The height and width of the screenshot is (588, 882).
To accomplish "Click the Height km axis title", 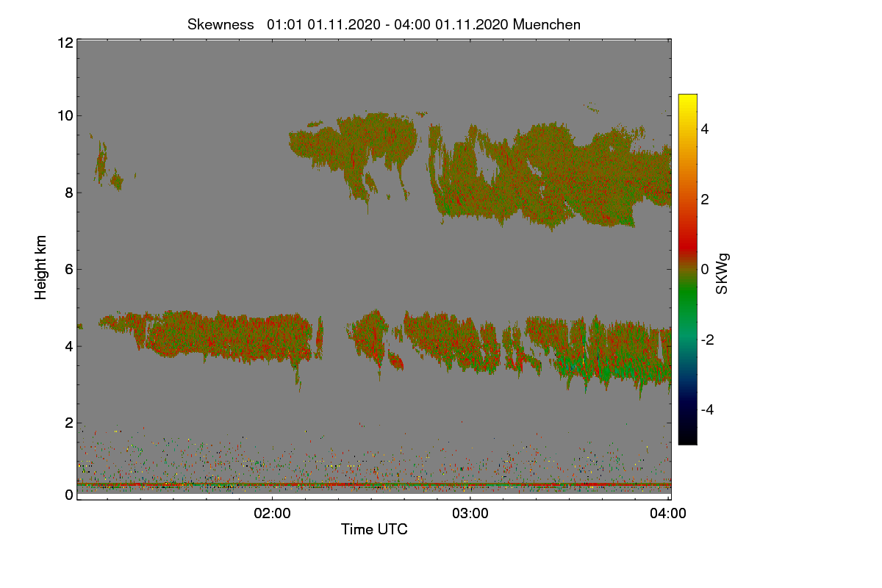I will (x=42, y=268).
